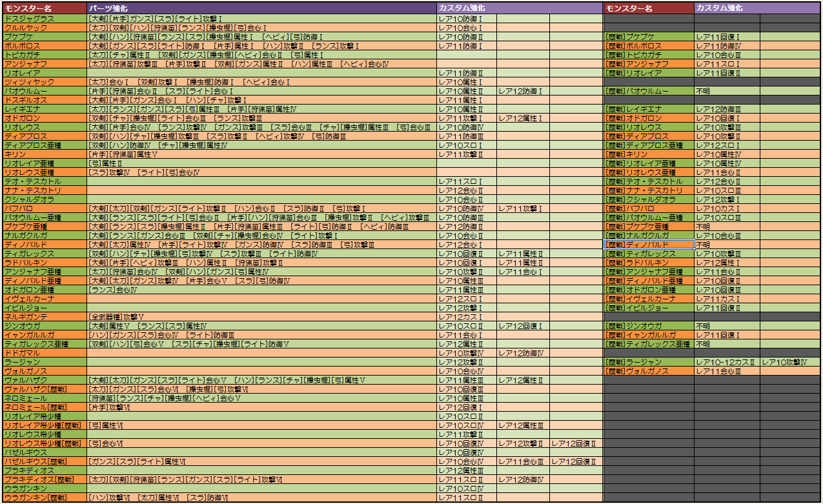The width and height of the screenshot is (823, 504).
Task: Click the レア11会心Ⅲ cell in the バゼルギウス[歴戦] row
Action: [523, 461]
